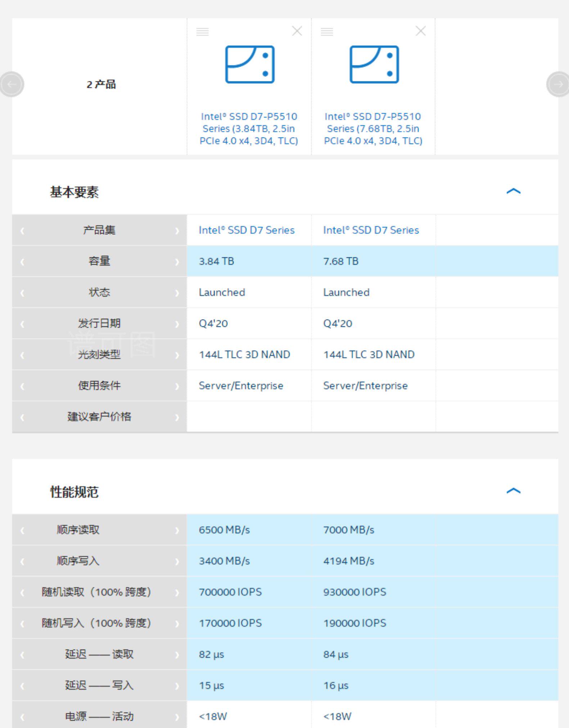Select the 电源—活动 row label
569x728 pixels.
pyautogui.click(x=99, y=716)
